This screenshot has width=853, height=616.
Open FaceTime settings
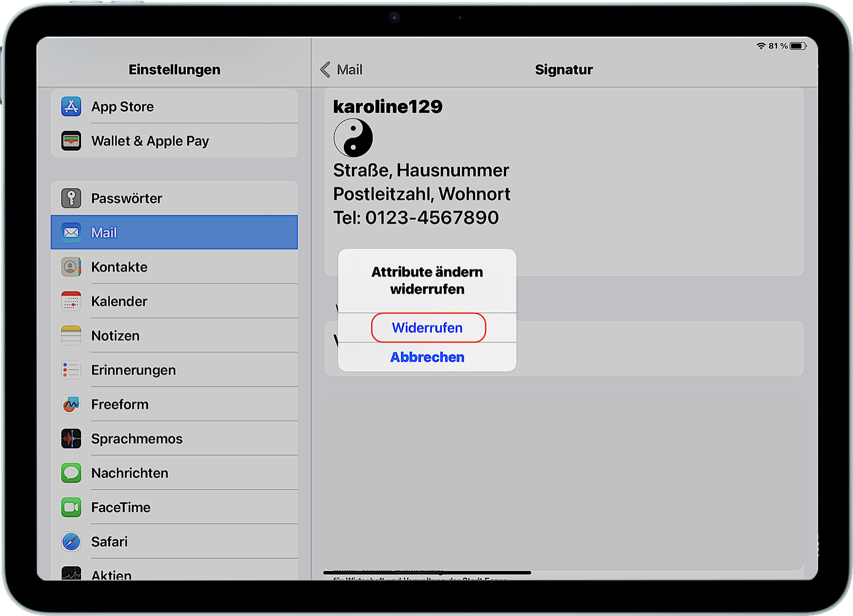click(x=174, y=507)
